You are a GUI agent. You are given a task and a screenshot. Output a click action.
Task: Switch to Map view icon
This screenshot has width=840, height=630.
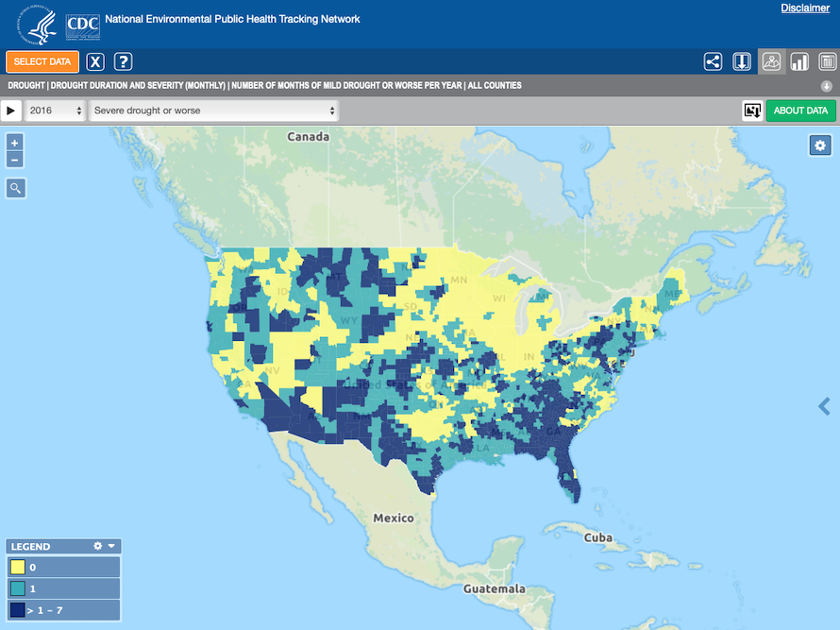click(x=772, y=60)
